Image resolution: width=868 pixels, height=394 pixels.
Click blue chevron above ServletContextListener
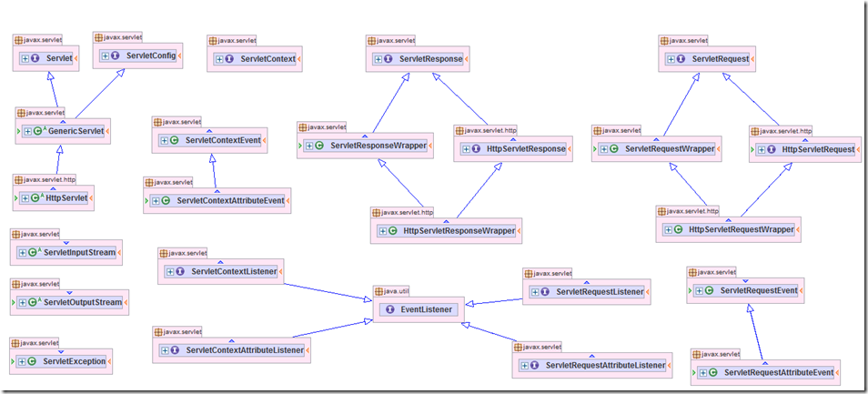pos(220,262)
